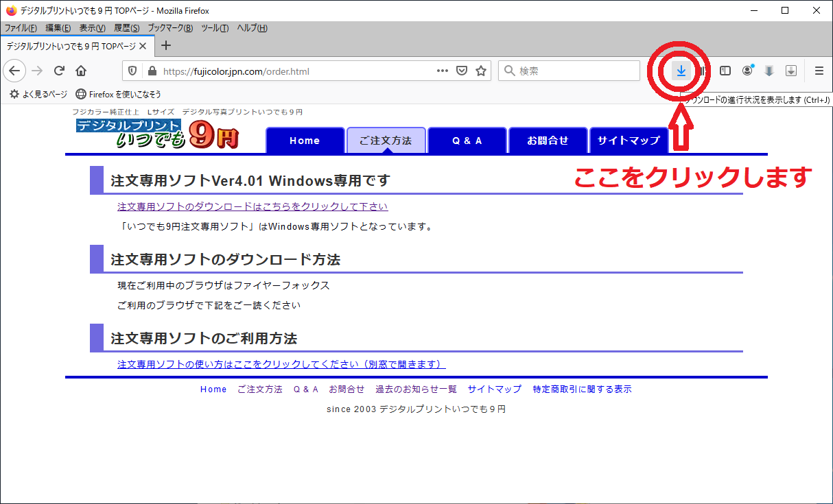Click the browser back arrow button
The width and height of the screenshot is (833, 504).
pyautogui.click(x=15, y=71)
